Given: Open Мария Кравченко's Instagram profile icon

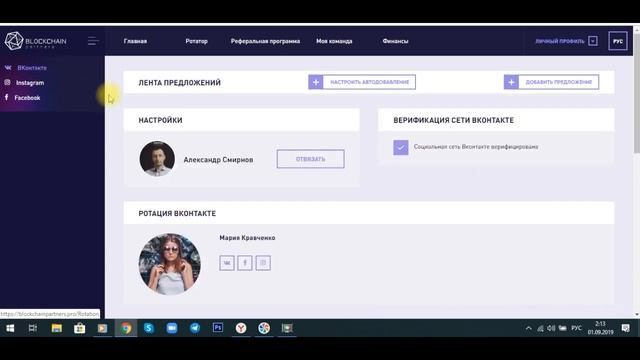Looking at the screenshot, I should [x=263, y=263].
